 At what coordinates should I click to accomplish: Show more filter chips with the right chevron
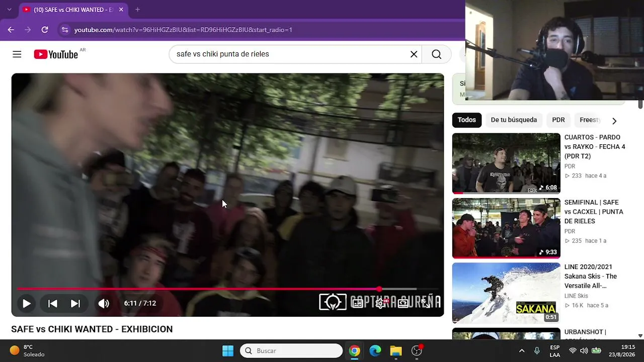click(x=614, y=121)
